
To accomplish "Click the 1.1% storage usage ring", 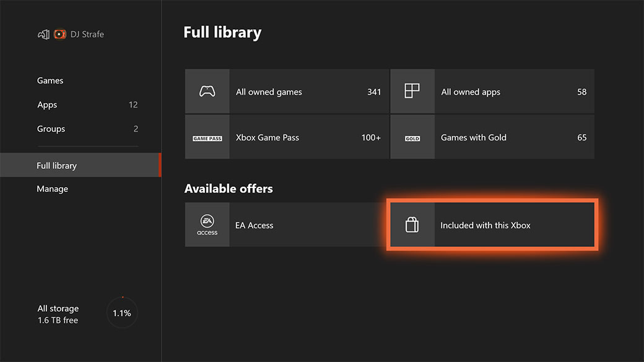I will [122, 313].
